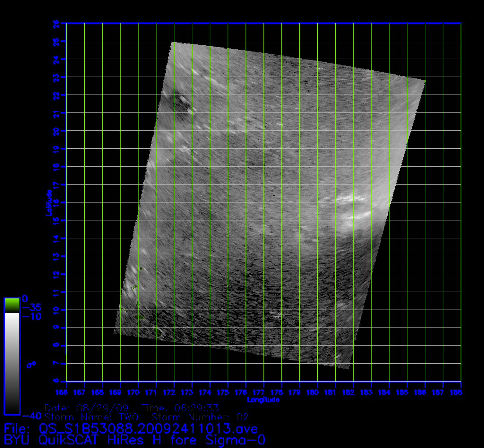This screenshot has height=448, width=484.
Task: Click the 166 longitude tick label
Action: (67, 392)
